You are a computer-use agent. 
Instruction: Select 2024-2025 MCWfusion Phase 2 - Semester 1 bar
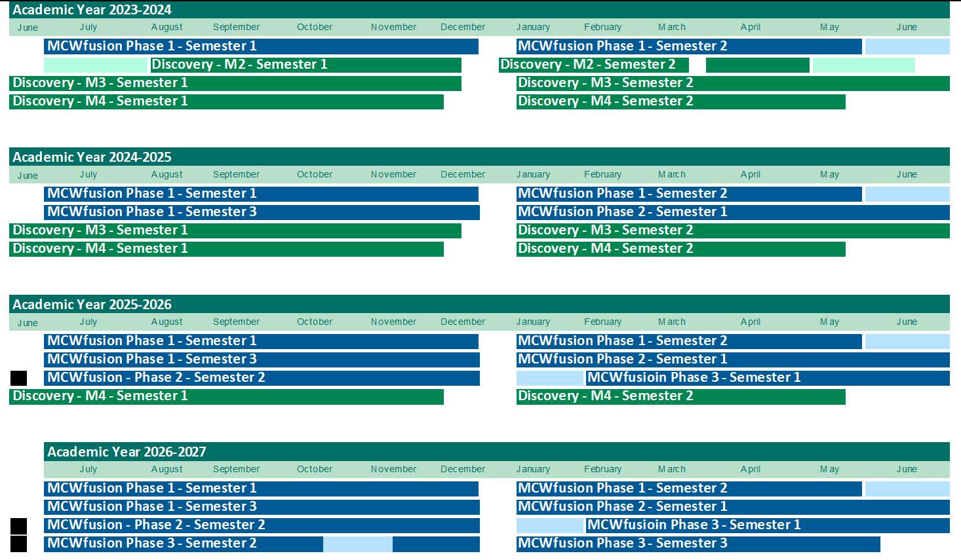point(732,212)
